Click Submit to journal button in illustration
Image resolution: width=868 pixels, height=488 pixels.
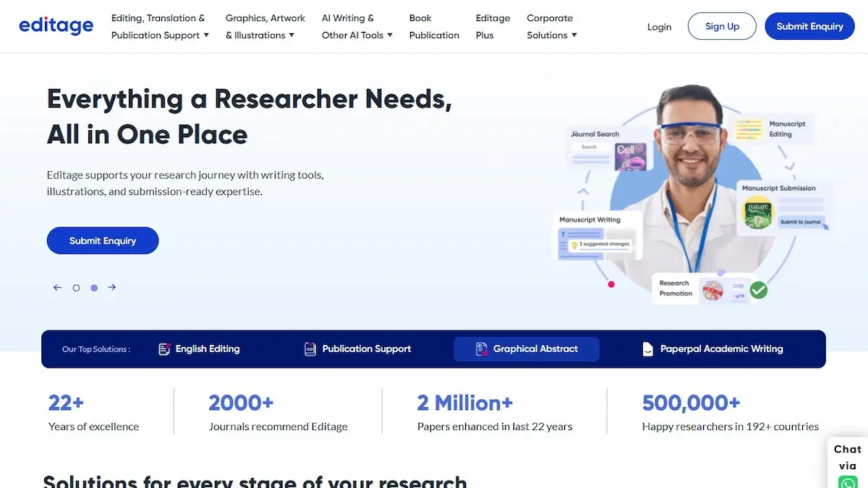801,222
